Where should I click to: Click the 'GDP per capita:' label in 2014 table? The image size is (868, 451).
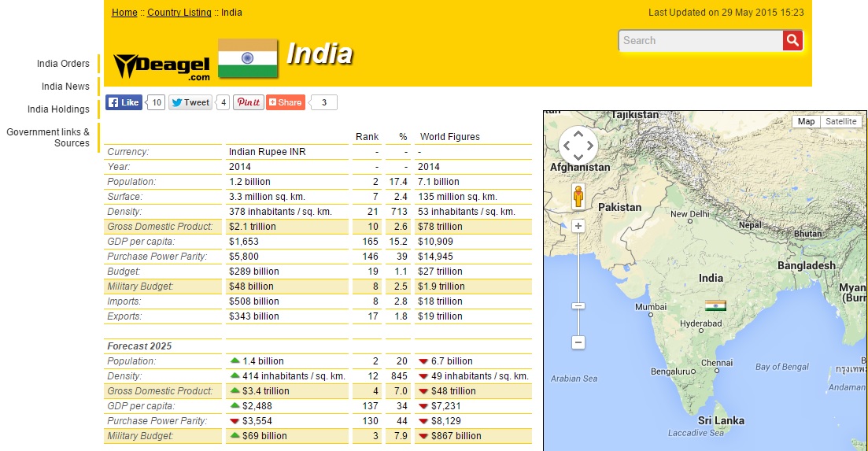coord(141,242)
